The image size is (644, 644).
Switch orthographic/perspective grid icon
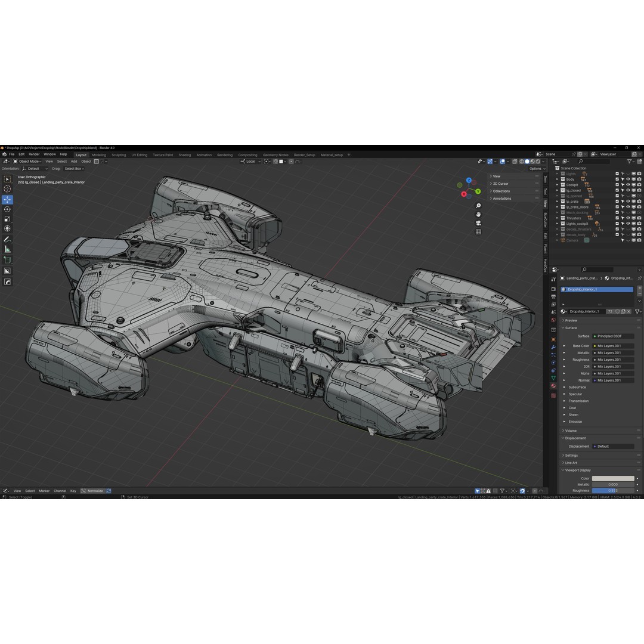478,232
